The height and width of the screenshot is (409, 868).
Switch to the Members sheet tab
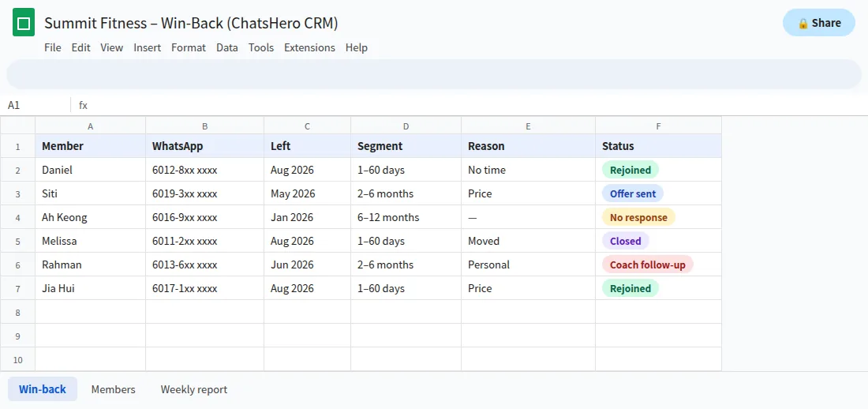pyautogui.click(x=113, y=389)
